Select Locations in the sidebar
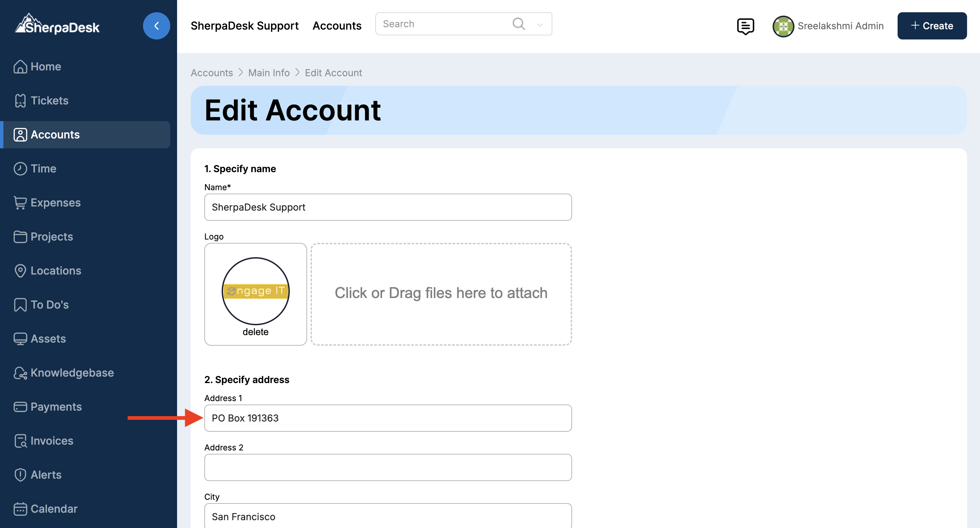Screen dimensions: 980x528 pos(56,270)
